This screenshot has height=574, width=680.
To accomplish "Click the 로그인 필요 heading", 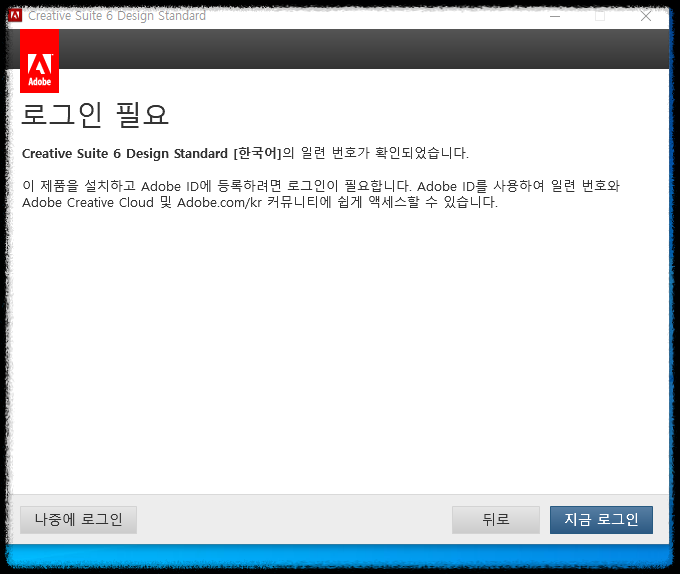I will (95, 115).
